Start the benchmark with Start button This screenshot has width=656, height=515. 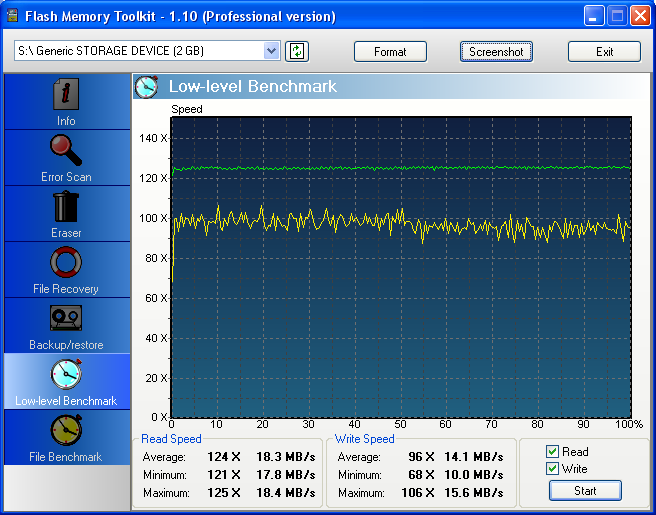click(585, 491)
